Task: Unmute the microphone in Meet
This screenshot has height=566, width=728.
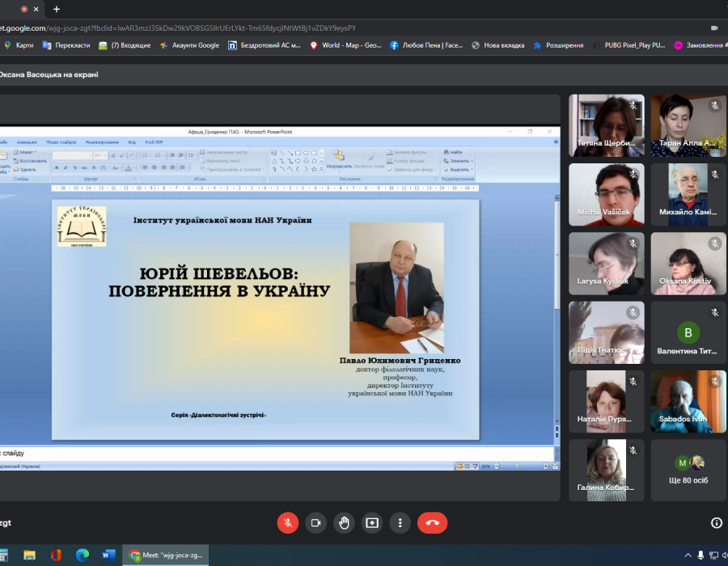Action: coord(288,523)
